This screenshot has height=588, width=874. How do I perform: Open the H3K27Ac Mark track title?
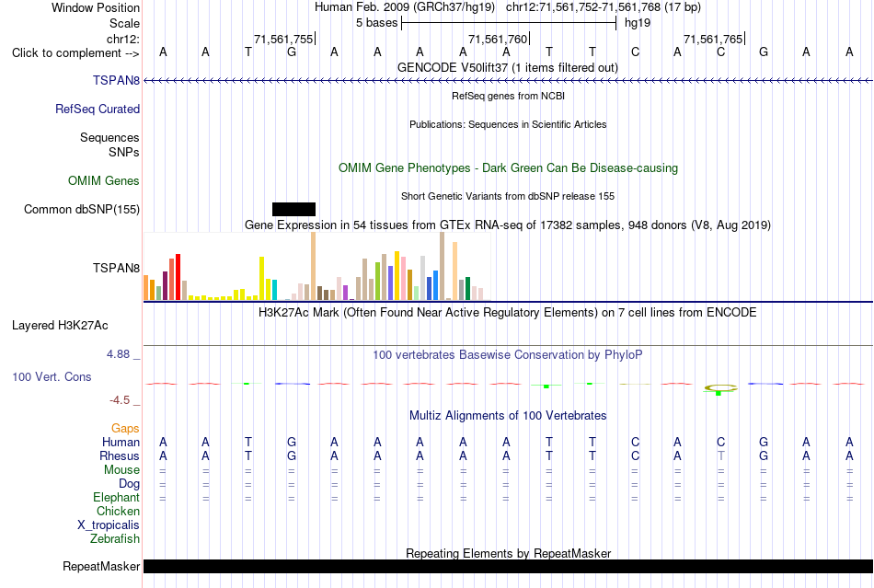(x=507, y=312)
